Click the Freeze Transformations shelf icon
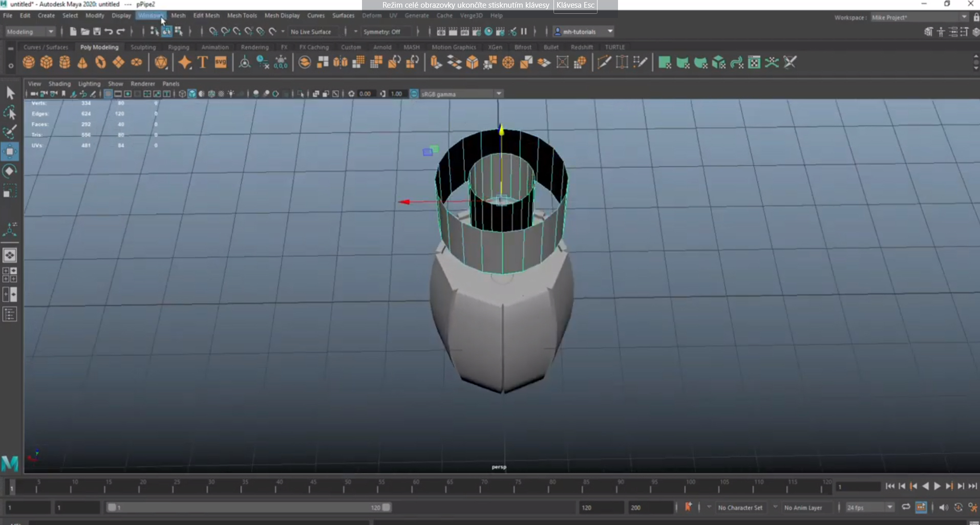This screenshot has height=525, width=980. [x=281, y=62]
